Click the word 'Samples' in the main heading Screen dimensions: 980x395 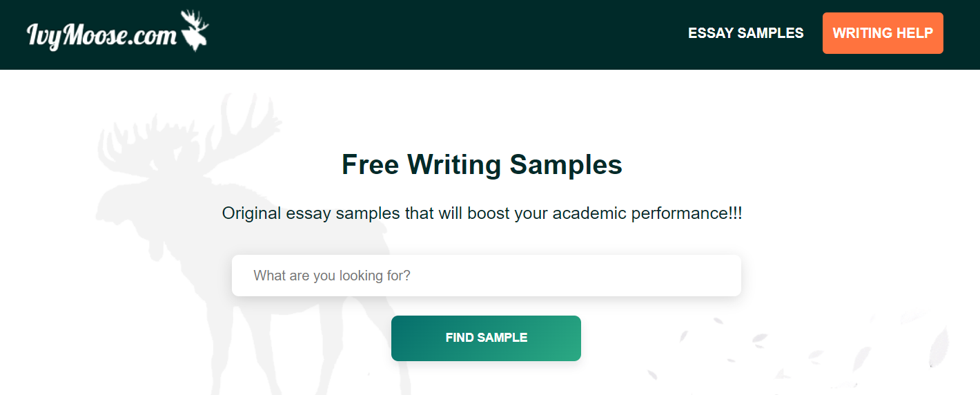point(566,164)
